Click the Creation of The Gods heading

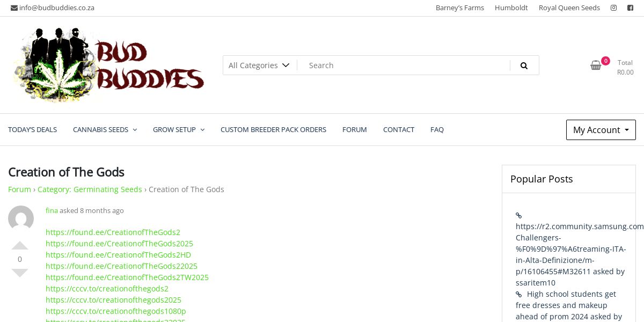66,172
